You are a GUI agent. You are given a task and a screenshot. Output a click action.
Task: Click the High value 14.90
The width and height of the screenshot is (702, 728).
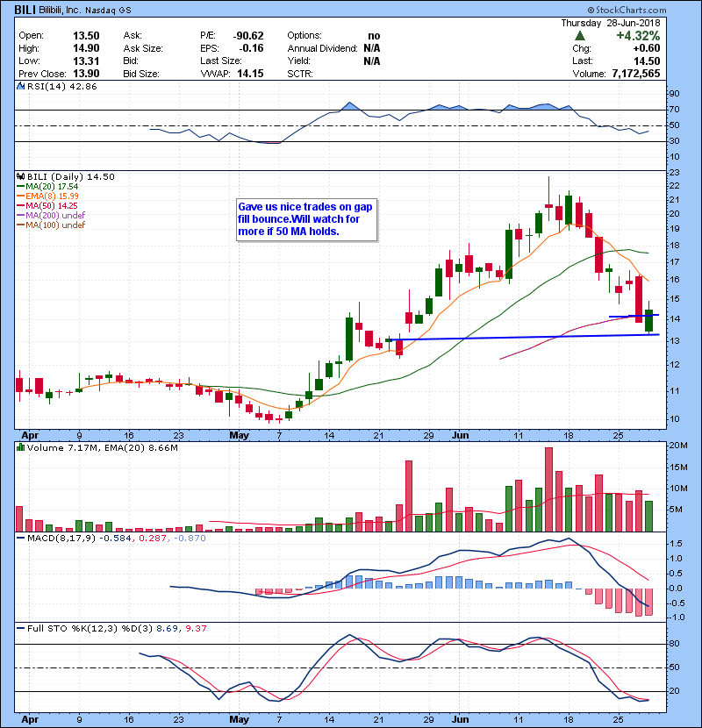coord(86,48)
